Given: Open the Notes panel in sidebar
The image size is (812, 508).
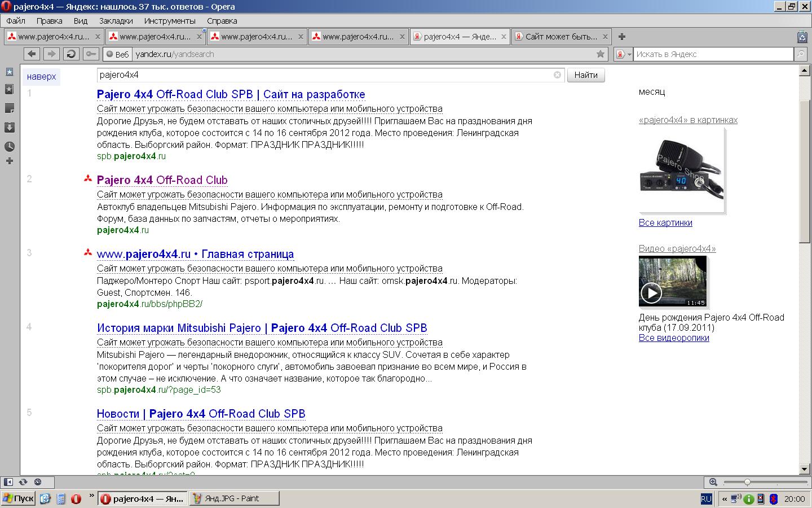Looking at the screenshot, I should (x=10, y=108).
